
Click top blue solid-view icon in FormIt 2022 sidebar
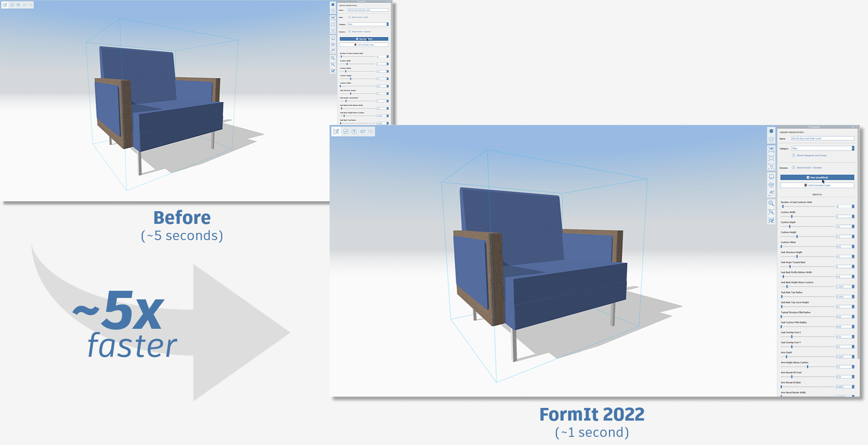pos(771,131)
